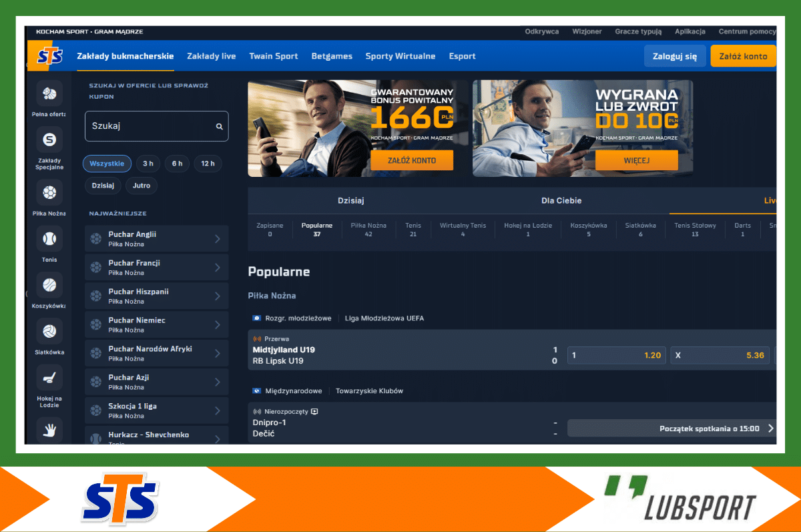801x532 pixels.
Task: Open Pełna oferta sidebar icon
Action: [49, 93]
